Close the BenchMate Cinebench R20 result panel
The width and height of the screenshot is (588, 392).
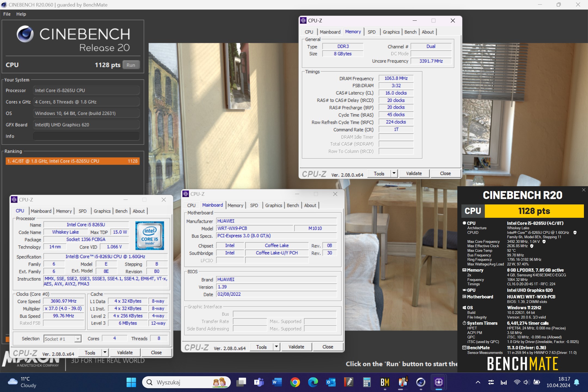[x=584, y=190]
